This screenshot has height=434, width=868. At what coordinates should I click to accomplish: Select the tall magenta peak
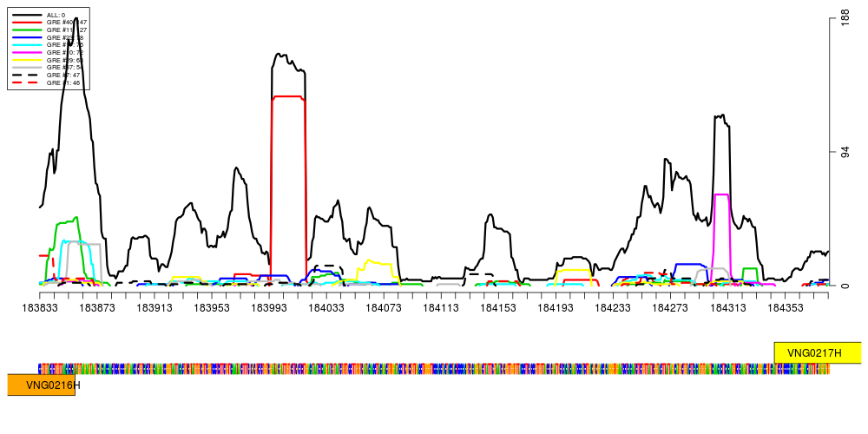pos(721,195)
